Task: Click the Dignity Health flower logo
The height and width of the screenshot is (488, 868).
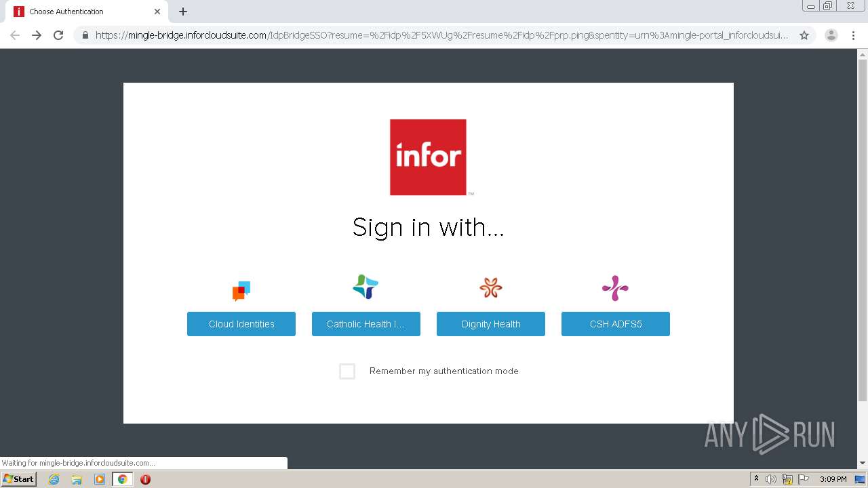Action: (491, 287)
